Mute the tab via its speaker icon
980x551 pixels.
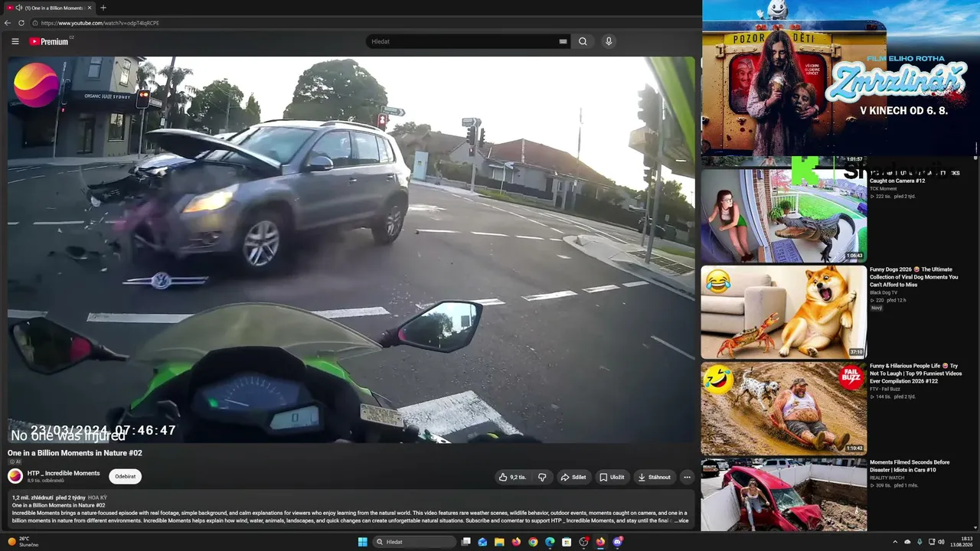click(x=18, y=8)
